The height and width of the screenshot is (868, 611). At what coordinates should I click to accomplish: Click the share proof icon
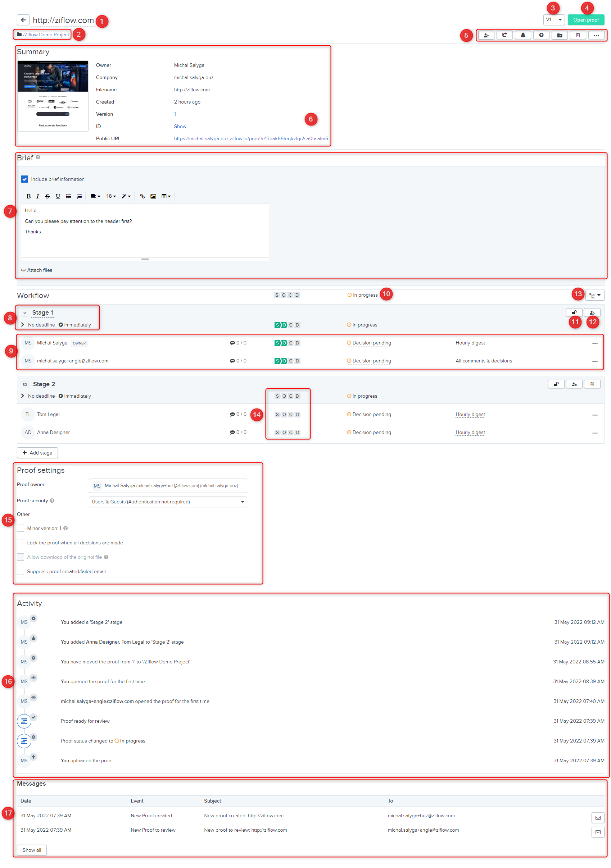(x=504, y=35)
